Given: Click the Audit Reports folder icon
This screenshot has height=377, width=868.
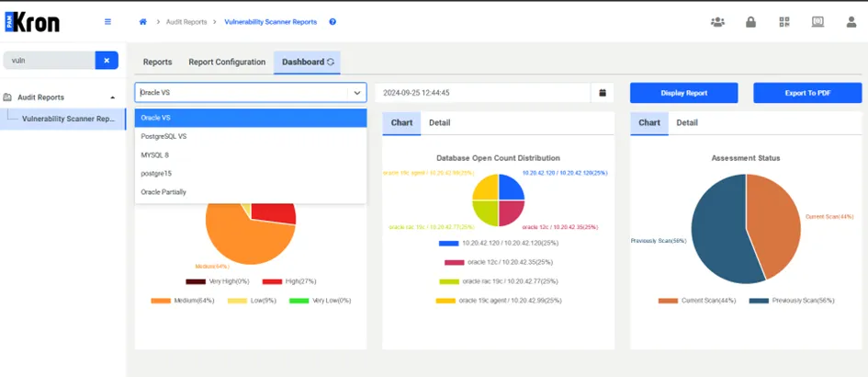Looking at the screenshot, I should (7, 97).
